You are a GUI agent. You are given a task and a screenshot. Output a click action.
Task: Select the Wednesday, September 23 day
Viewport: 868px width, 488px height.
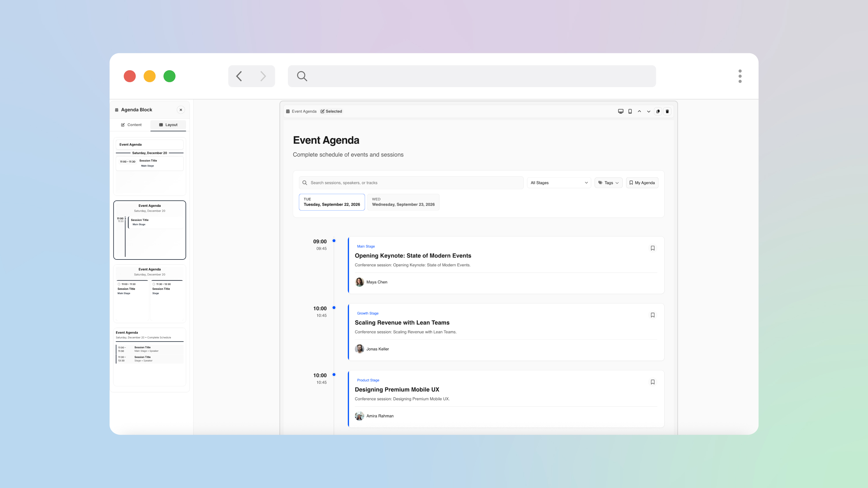403,202
